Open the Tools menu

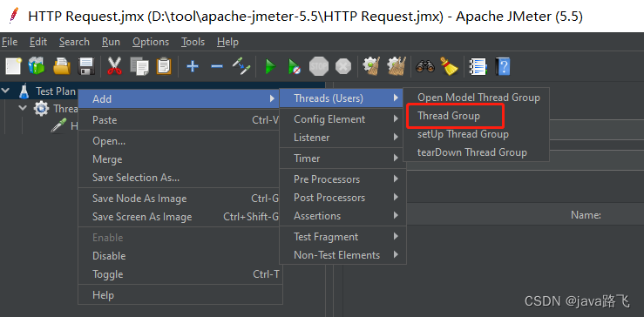coord(193,42)
